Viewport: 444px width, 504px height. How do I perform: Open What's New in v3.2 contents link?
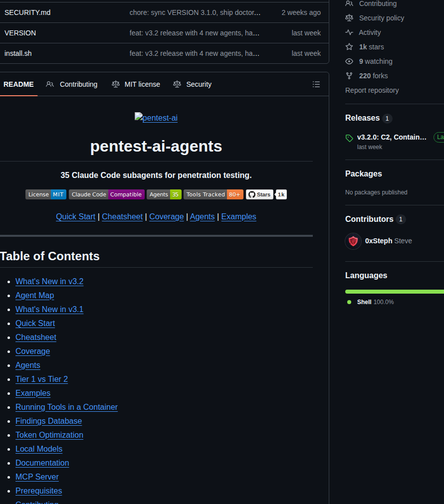click(x=49, y=281)
